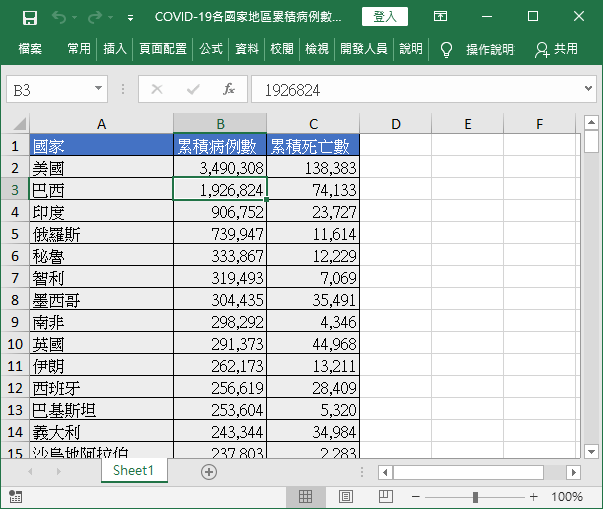Select the cell containing 3,490,308
The image size is (603, 509).
coord(220,167)
